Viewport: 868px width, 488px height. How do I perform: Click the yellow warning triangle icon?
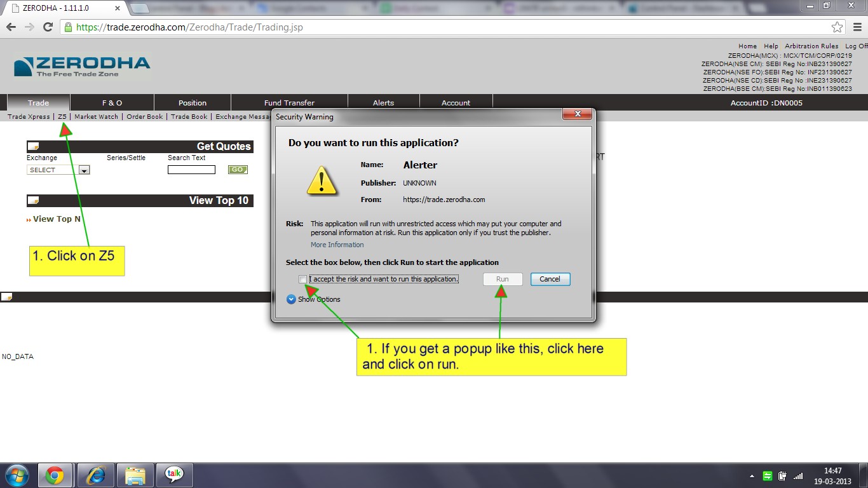click(x=322, y=181)
